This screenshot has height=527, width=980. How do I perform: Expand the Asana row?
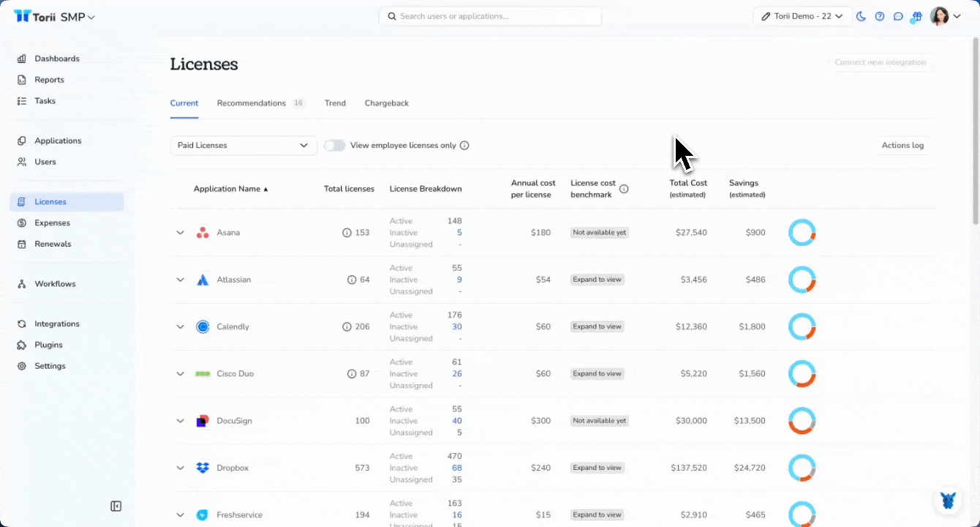pyautogui.click(x=180, y=233)
